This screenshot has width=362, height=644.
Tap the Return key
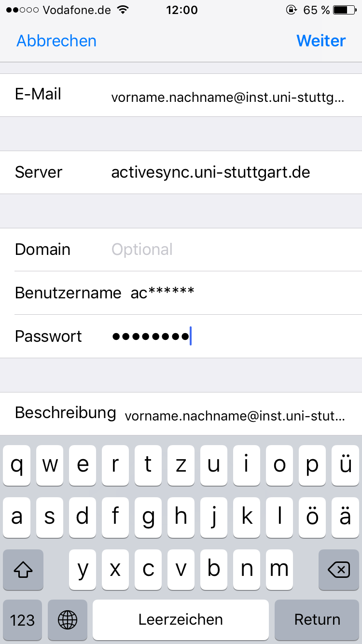pyautogui.click(x=317, y=619)
